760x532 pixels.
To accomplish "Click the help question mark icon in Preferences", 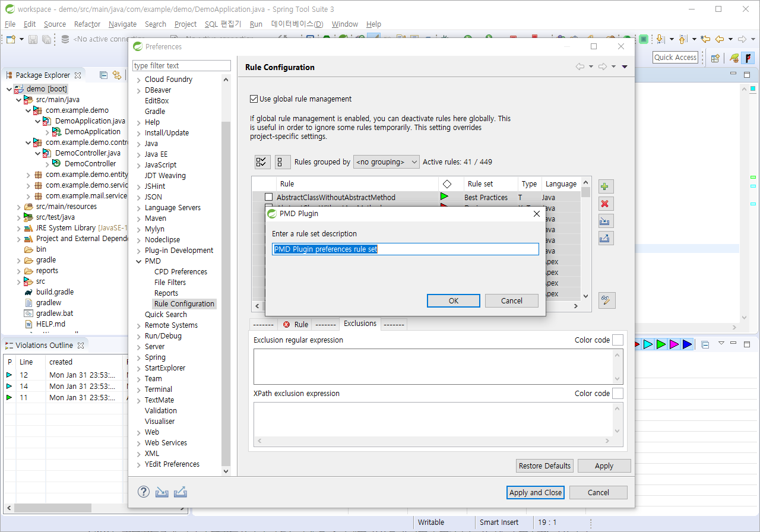I will (x=144, y=492).
